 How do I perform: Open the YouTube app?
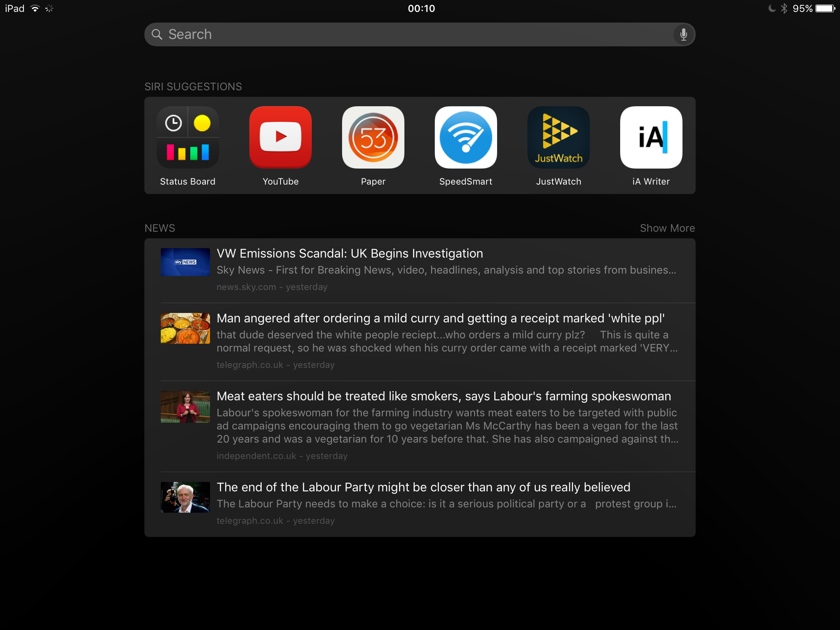(x=281, y=138)
